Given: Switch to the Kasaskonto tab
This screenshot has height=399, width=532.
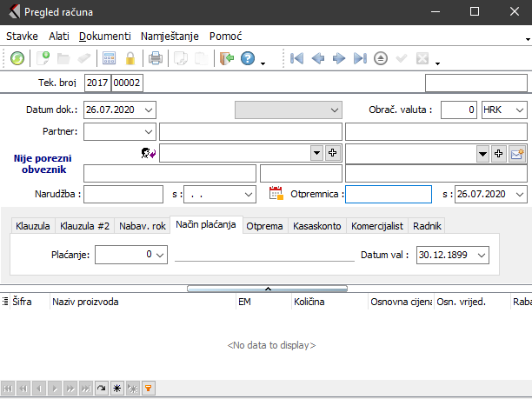Looking at the screenshot, I should pos(318,225).
